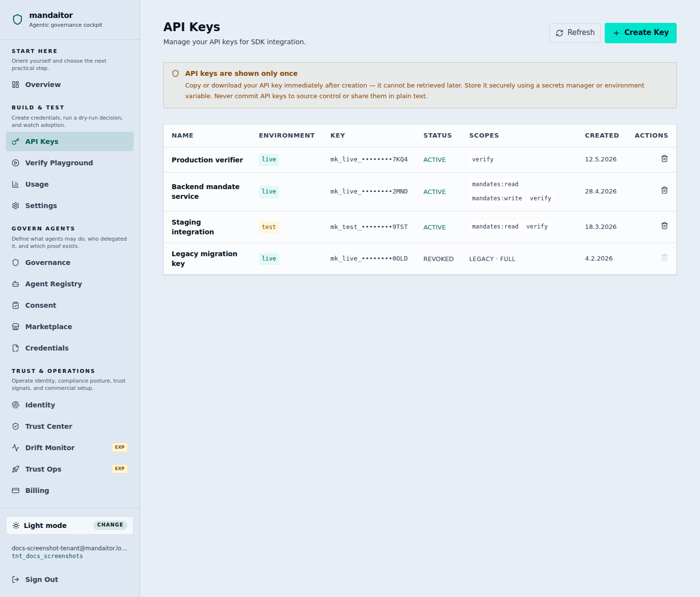Click the Trust Center shield-check icon

point(16,426)
